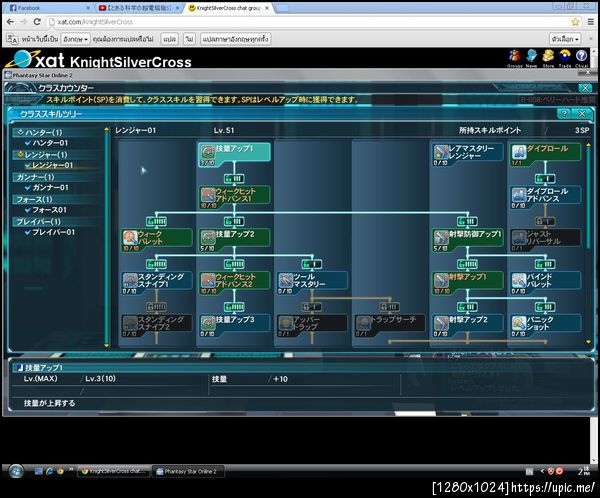Click the 3SP skill points value
The image size is (600, 498).
click(582, 131)
